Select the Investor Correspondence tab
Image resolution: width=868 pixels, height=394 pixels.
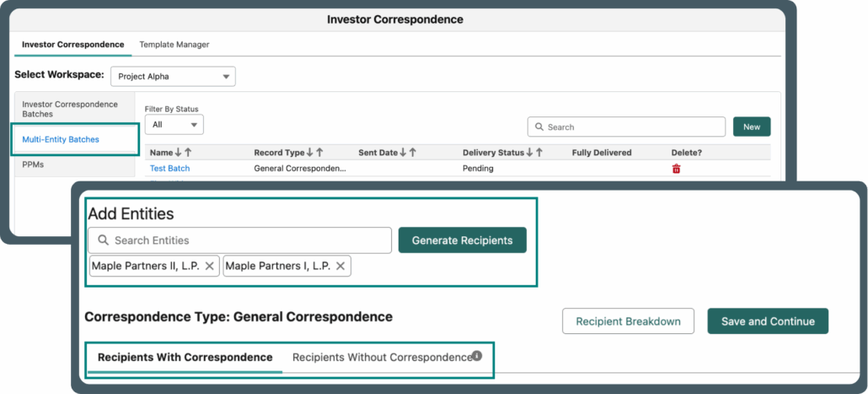pyautogui.click(x=72, y=45)
